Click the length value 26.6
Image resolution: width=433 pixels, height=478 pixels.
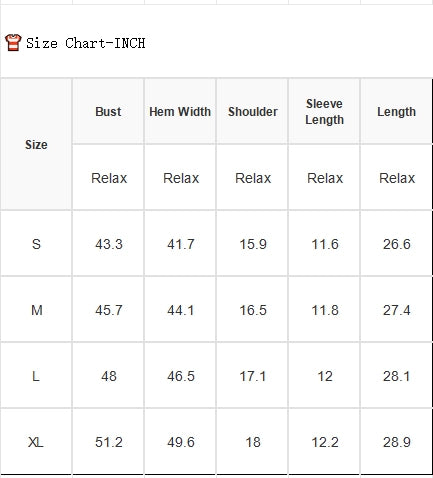[397, 244]
